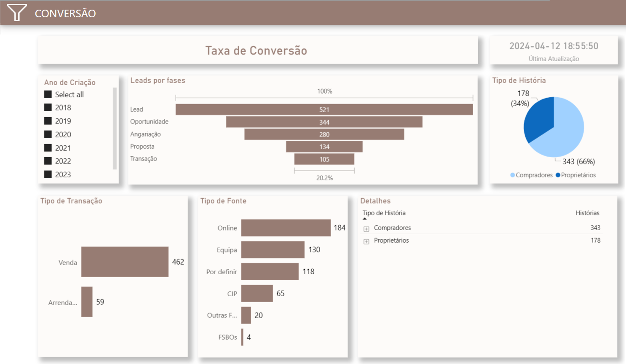Select the CIP bar showing 65
This screenshot has width=626, height=364.
pos(257,293)
